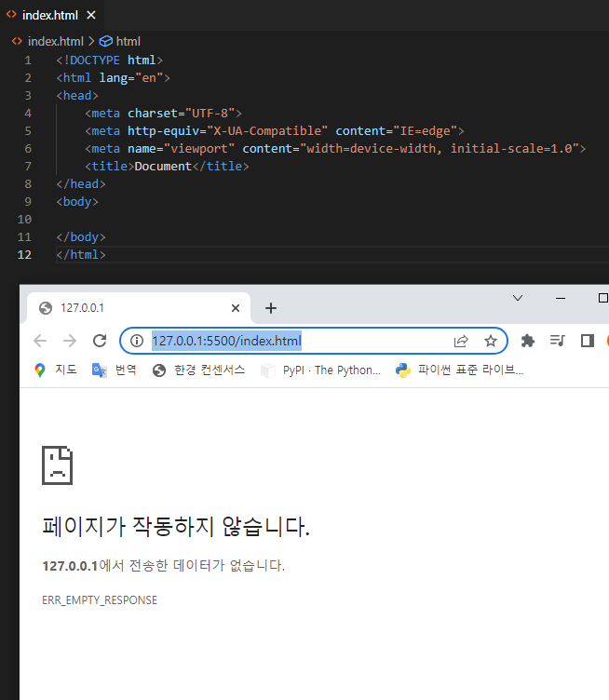This screenshot has height=700, width=609.
Task: Click the browser forward arrow
Action: 70,341
